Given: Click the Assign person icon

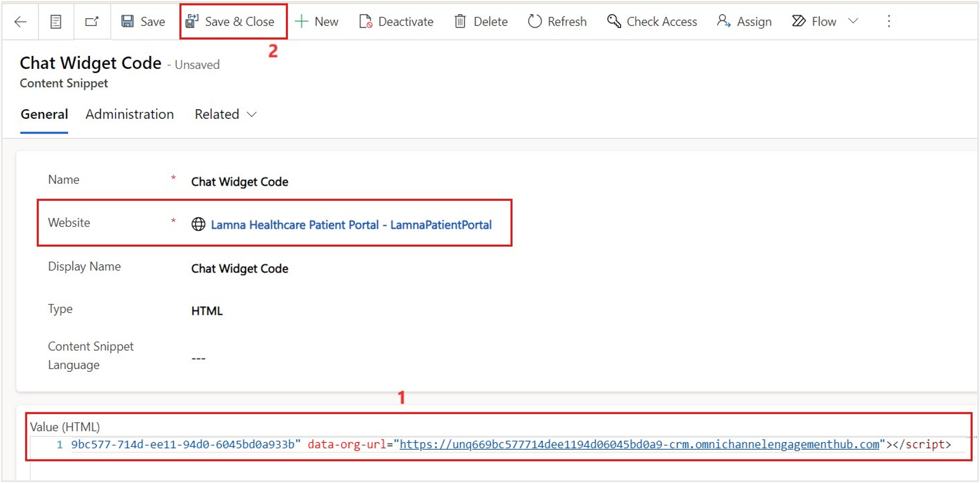Looking at the screenshot, I should click(x=724, y=21).
